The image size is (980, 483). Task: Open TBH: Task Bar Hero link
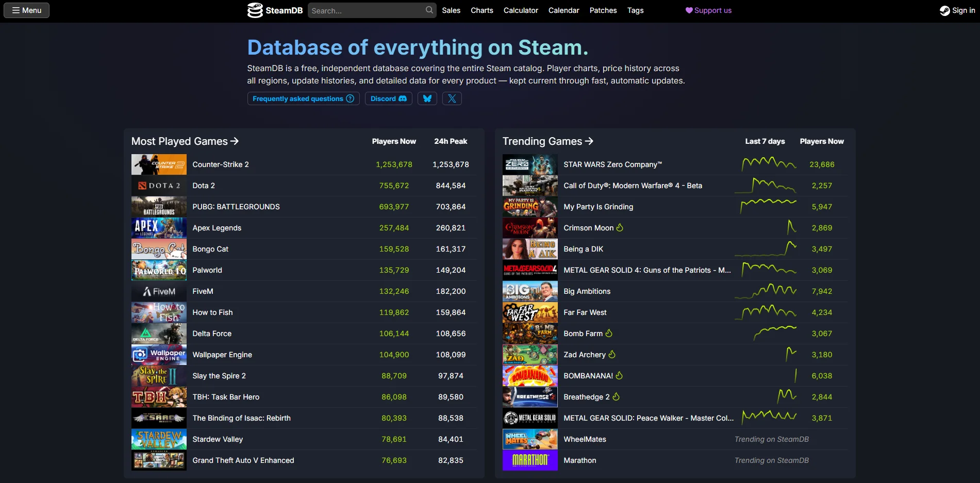click(226, 397)
